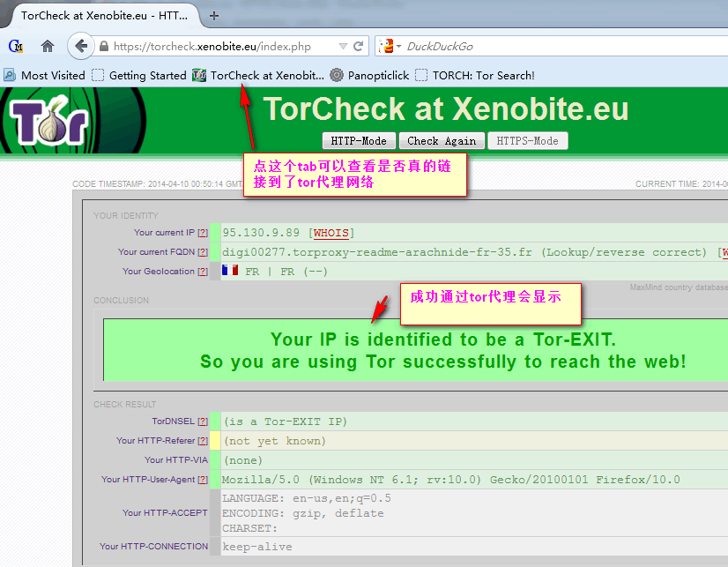Click the 'keep-alive' connection value
This screenshot has height=567, width=728.
257,547
